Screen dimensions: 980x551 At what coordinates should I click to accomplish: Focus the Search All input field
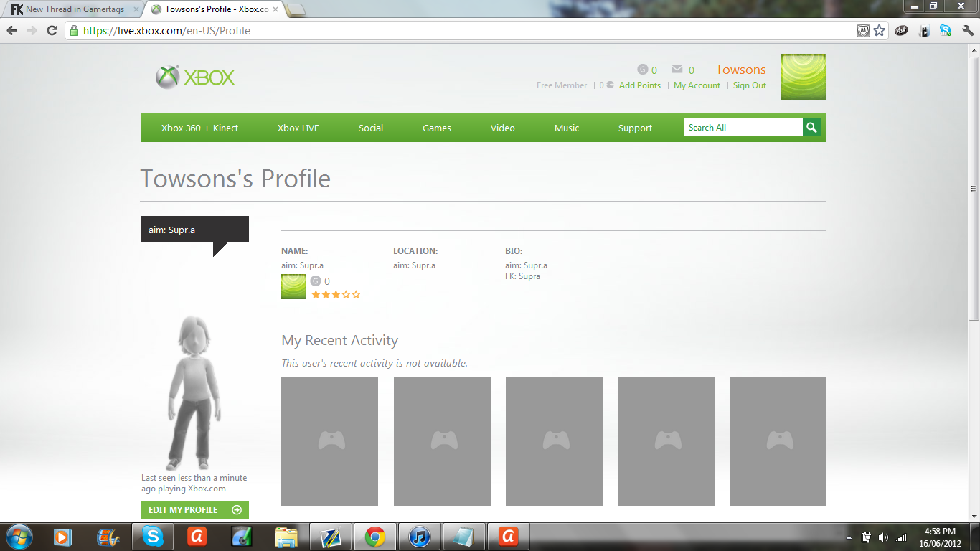pyautogui.click(x=743, y=128)
